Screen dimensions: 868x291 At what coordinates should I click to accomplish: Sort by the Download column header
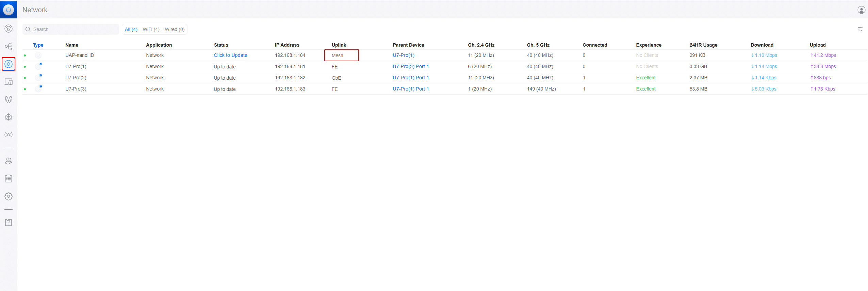(x=762, y=45)
